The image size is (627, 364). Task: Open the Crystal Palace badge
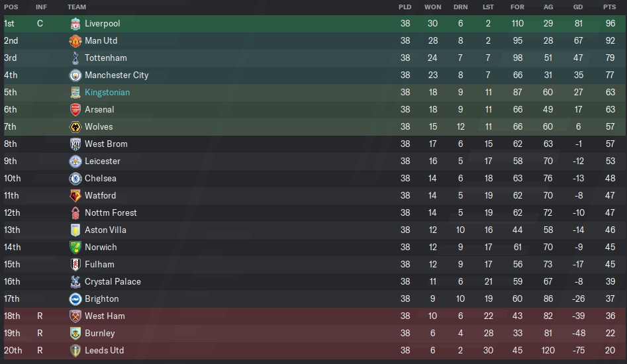click(x=75, y=282)
